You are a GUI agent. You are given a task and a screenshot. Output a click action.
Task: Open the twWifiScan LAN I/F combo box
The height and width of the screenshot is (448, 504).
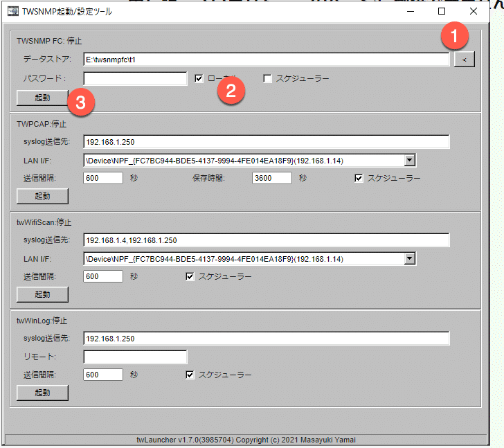[x=250, y=259]
